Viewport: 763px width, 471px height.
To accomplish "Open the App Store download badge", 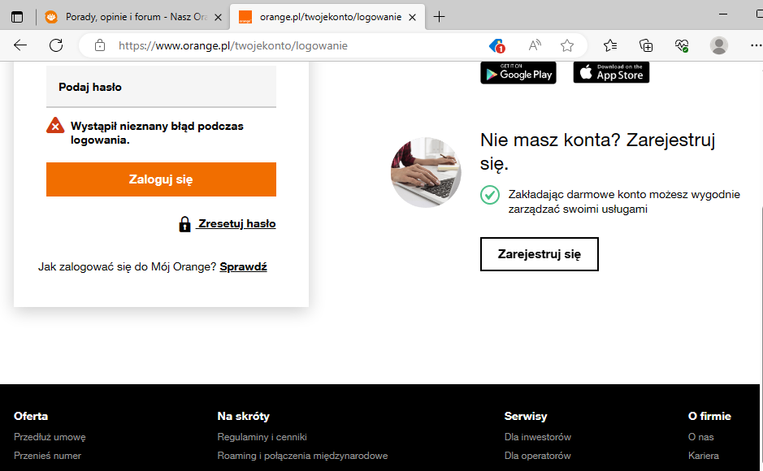I will click(611, 72).
